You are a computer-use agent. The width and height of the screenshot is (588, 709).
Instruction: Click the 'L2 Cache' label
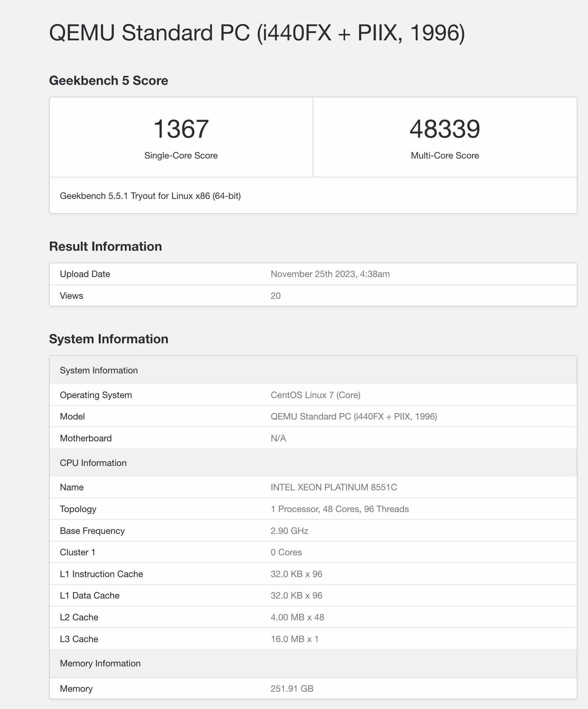(79, 617)
